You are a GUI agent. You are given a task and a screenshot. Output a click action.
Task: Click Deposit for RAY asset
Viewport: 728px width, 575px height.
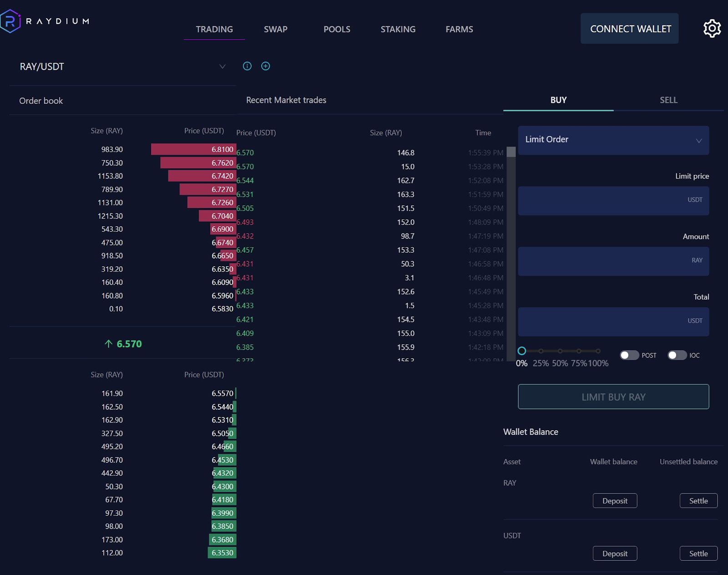[x=615, y=501]
